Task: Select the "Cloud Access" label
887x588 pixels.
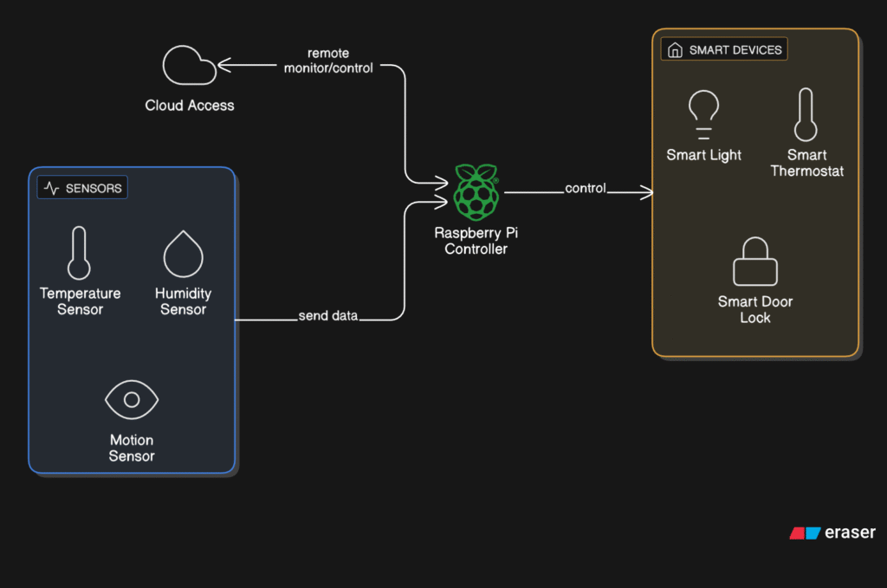Action: click(x=190, y=105)
